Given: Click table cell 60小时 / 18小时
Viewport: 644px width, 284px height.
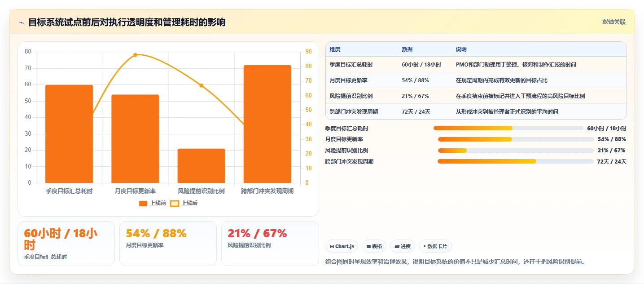Looking at the screenshot, I should pyautogui.click(x=421, y=65).
